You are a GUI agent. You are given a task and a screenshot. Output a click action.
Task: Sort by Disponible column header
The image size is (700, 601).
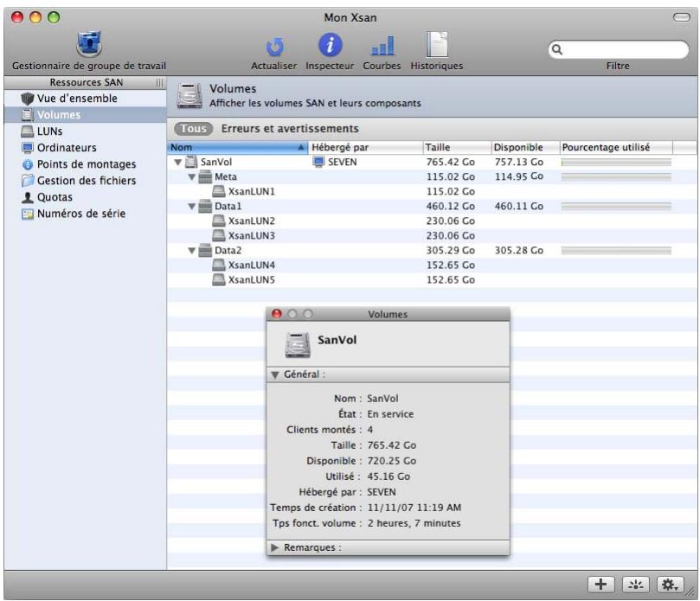(525, 148)
